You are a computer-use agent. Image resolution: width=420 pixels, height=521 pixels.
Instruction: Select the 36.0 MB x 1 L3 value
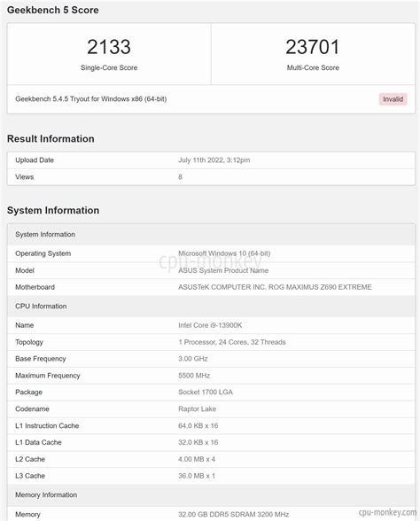(x=197, y=476)
